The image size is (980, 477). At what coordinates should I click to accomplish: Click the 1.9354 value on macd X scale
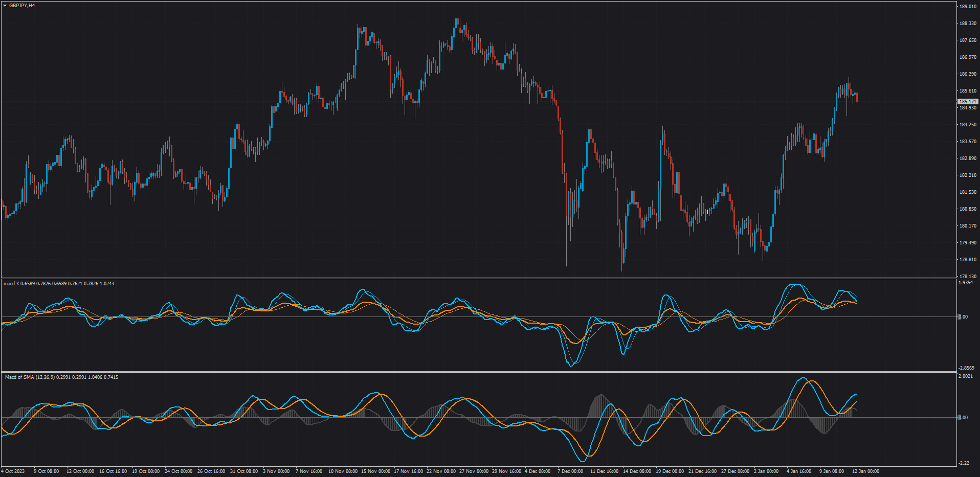[966, 283]
